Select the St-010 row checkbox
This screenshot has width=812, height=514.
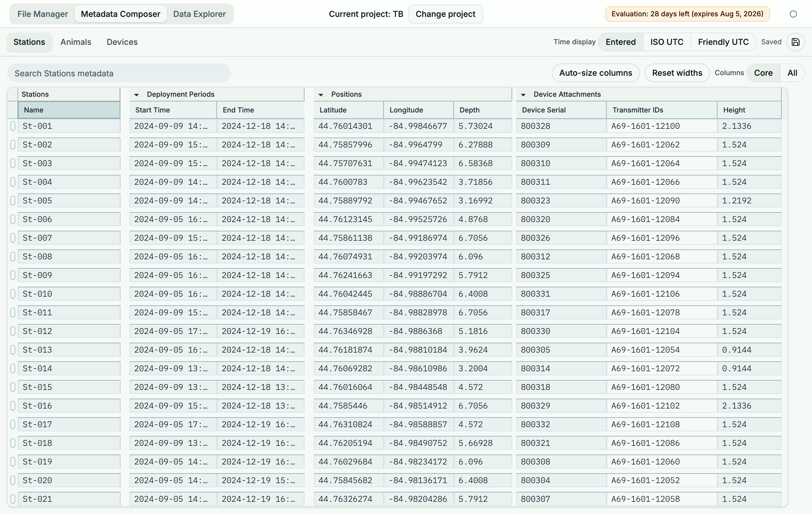pos(13,294)
